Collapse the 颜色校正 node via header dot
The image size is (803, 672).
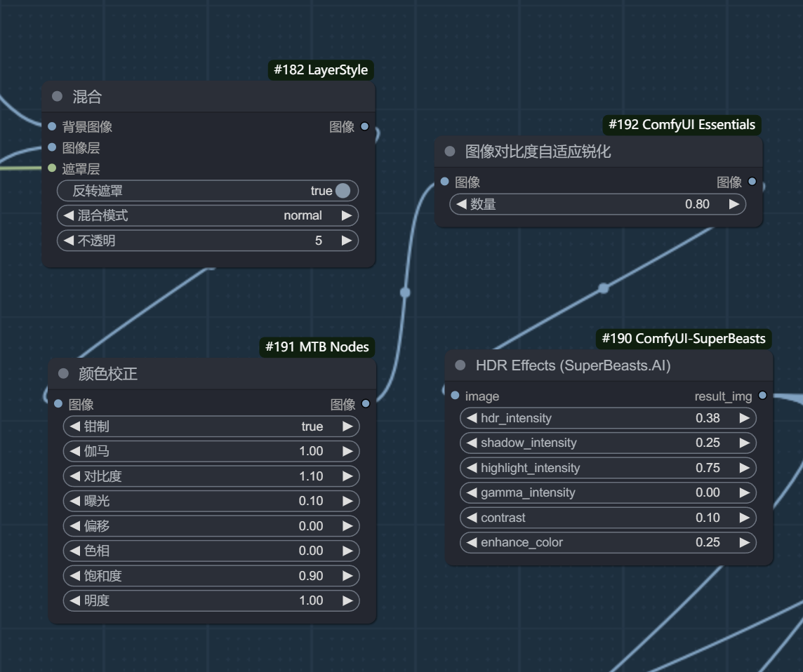pyautogui.click(x=63, y=373)
